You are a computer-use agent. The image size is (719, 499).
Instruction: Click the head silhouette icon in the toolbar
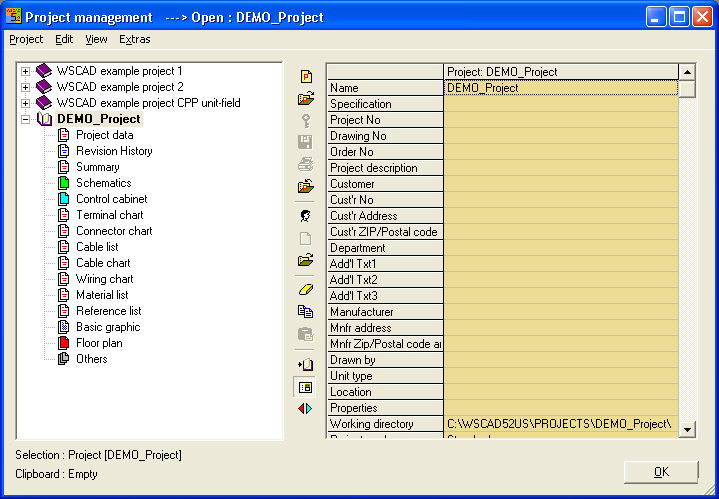pyautogui.click(x=305, y=216)
